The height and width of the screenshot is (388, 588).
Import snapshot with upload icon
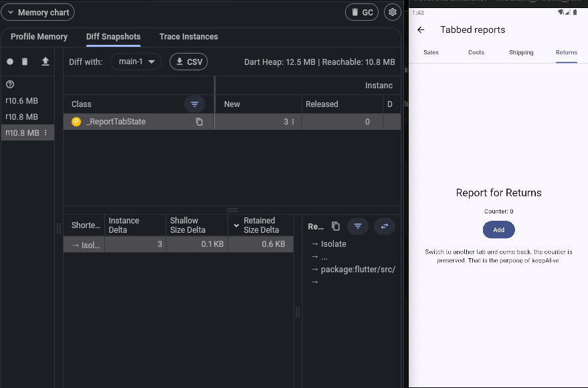pyautogui.click(x=45, y=62)
